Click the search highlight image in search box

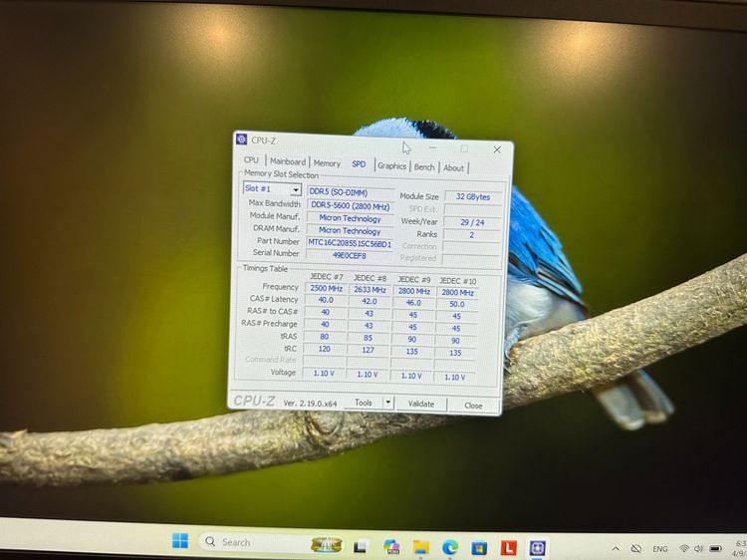tap(327, 544)
